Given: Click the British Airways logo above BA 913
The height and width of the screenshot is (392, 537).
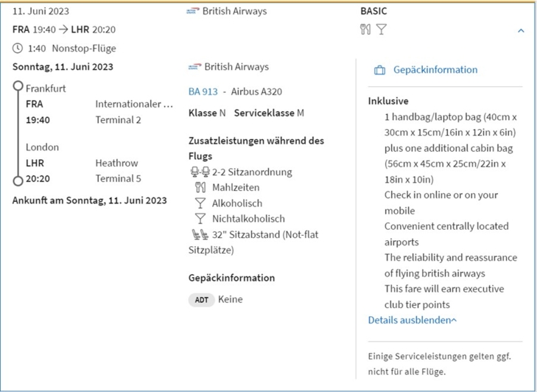Looking at the screenshot, I should click(194, 67).
